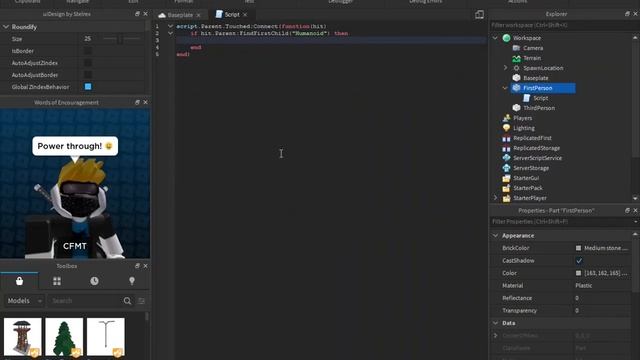Fold the if block at line 2

point(170,33)
